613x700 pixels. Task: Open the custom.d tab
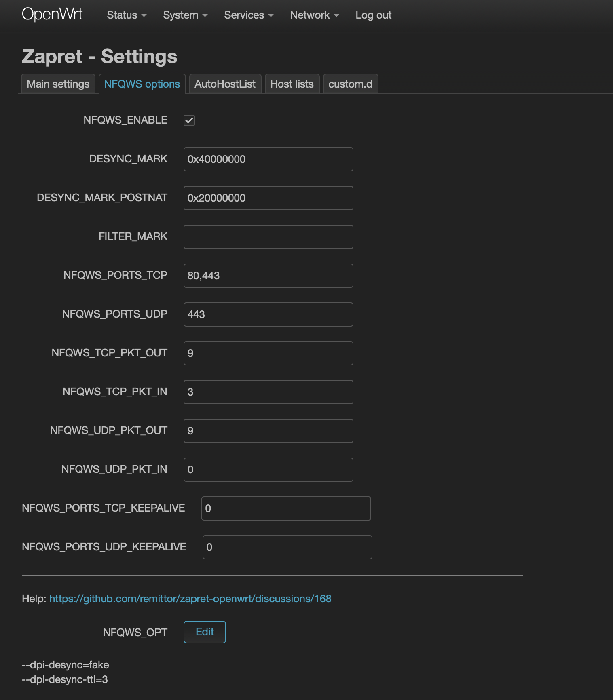pyautogui.click(x=350, y=84)
